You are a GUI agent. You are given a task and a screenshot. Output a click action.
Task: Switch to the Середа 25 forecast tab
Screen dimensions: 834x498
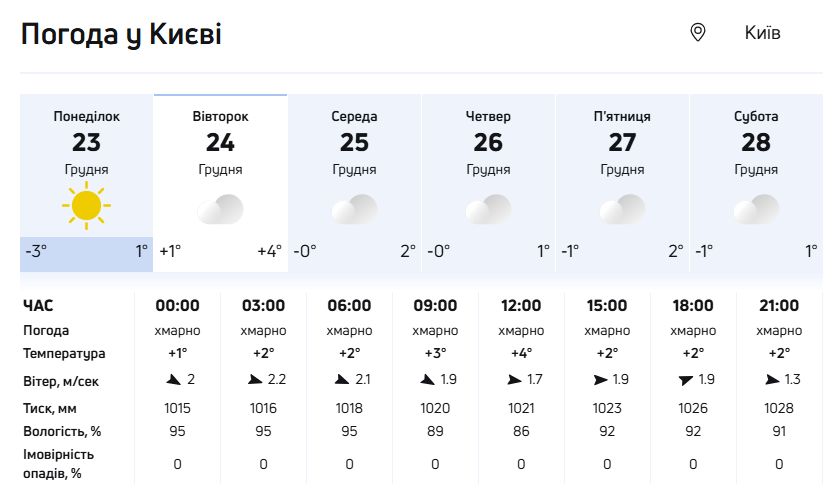coord(354,140)
